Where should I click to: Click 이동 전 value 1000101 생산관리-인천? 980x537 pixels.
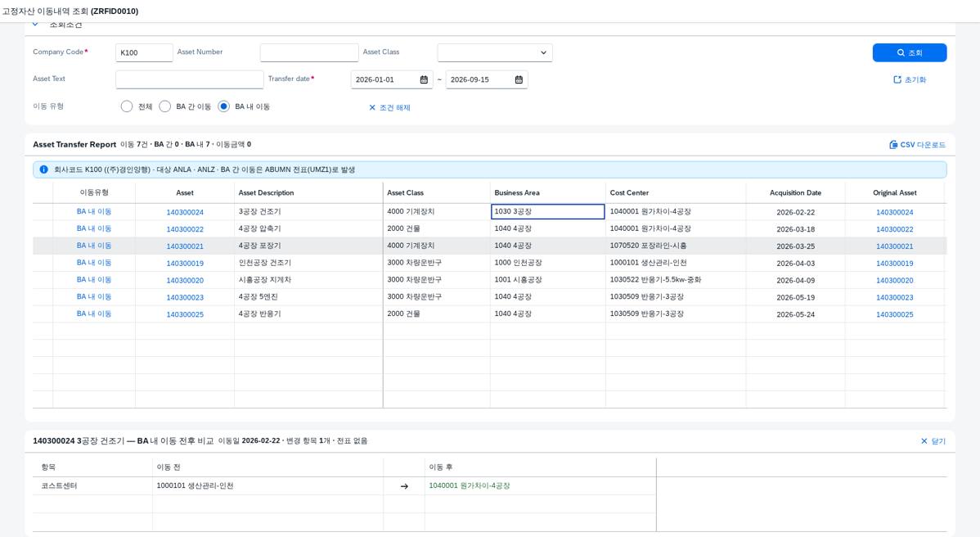coord(195,485)
